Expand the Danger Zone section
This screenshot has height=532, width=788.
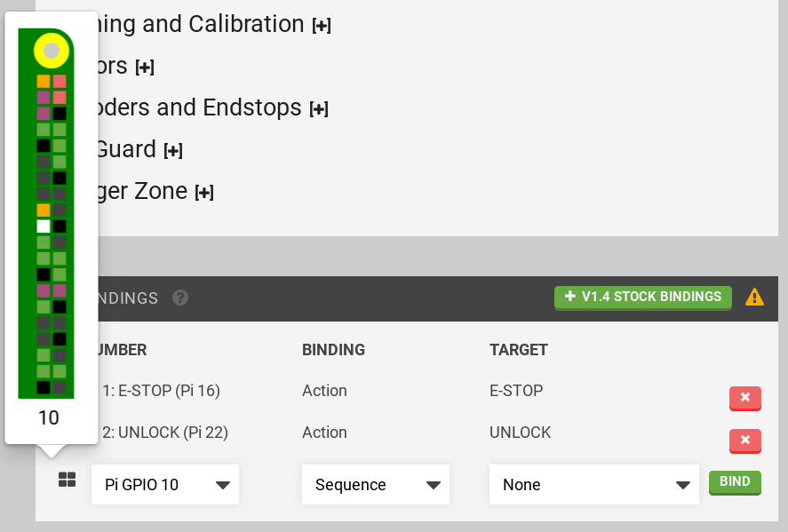pyautogui.click(x=204, y=193)
